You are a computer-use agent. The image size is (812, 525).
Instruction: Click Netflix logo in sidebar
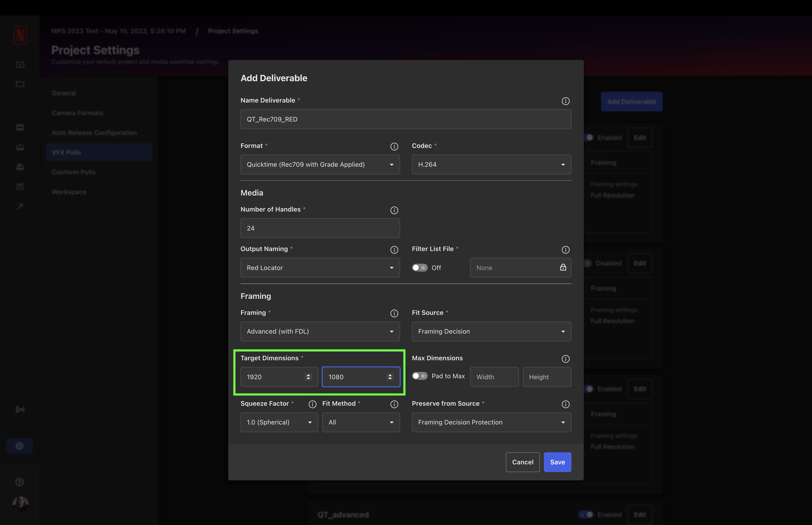(20, 35)
